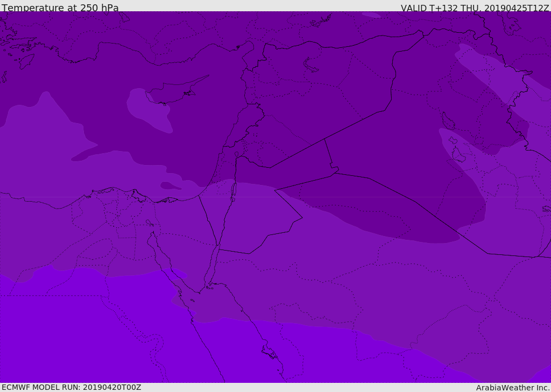Click the 'VALID T+132 THU. 20190425T12Z' label

(475, 8)
